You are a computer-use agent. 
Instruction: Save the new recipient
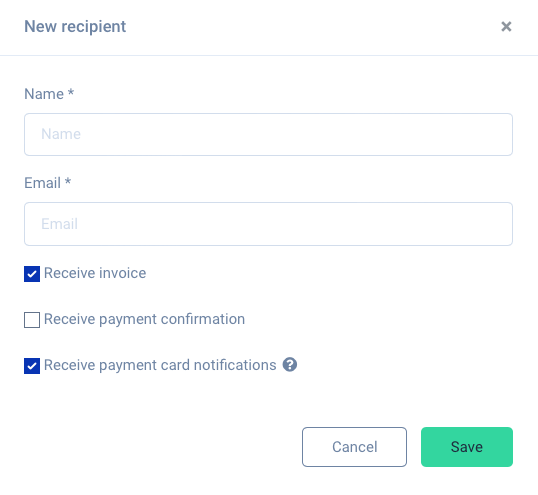point(467,447)
